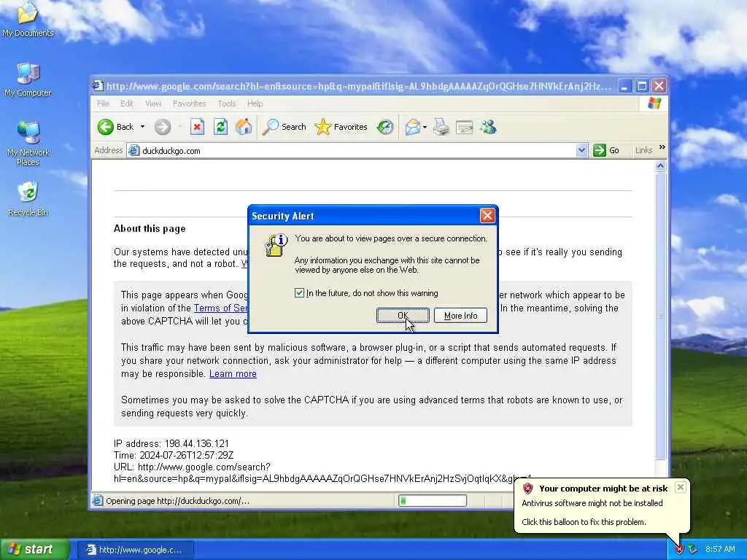Viewport: 747px width, 560px height.
Task: Open the Help menu
Action: [x=255, y=104]
